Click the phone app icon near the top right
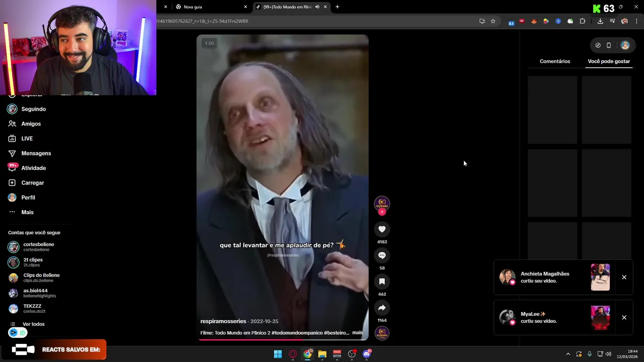The image size is (644, 362). coord(609,45)
